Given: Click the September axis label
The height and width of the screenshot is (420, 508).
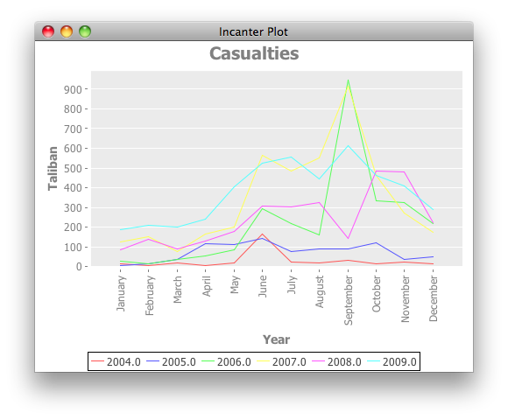Looking at the screenshot, I should [x=349, y=300].
